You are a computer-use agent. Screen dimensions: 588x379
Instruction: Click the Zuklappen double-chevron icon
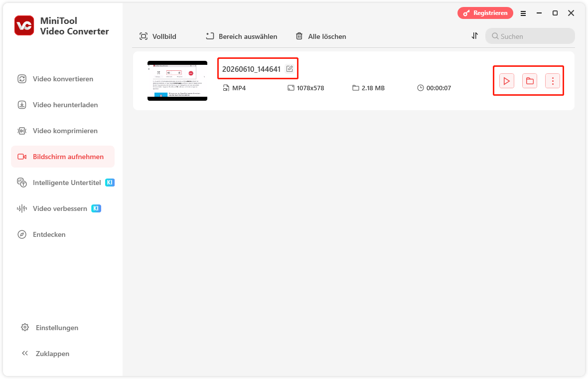coord(25,353)
